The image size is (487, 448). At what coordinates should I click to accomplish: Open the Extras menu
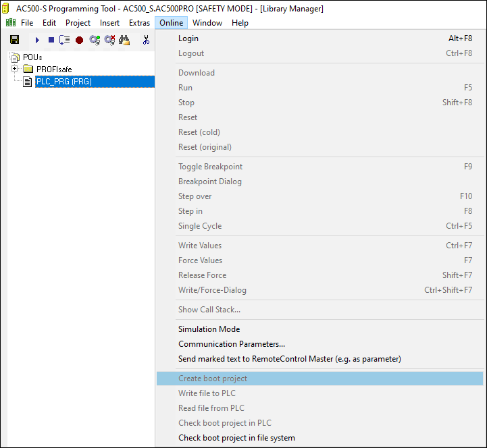139,23
